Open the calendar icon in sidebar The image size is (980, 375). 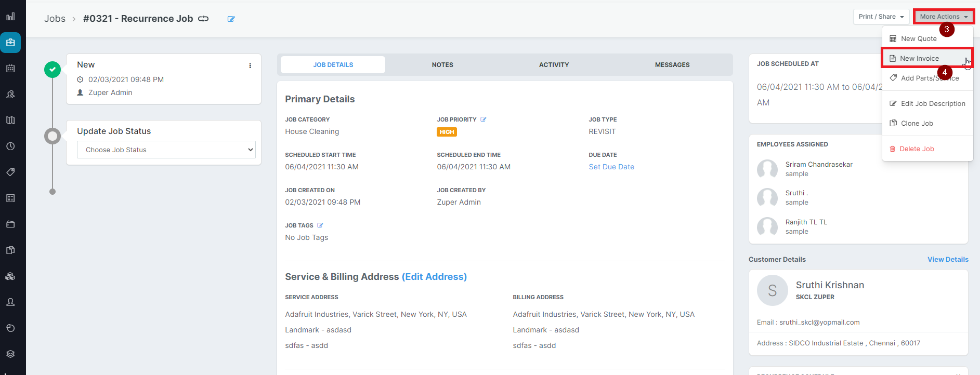coord(10,69)
